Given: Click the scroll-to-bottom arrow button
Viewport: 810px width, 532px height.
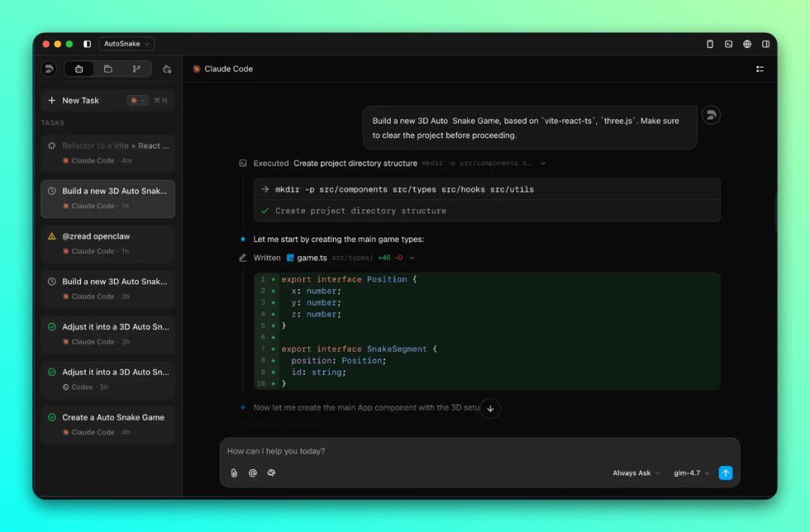Looking at the screenshot, I should 490,408.
